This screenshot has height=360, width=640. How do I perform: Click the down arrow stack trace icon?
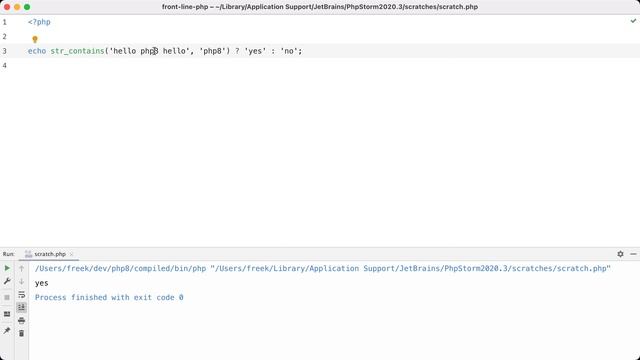[x=22, y=281]
